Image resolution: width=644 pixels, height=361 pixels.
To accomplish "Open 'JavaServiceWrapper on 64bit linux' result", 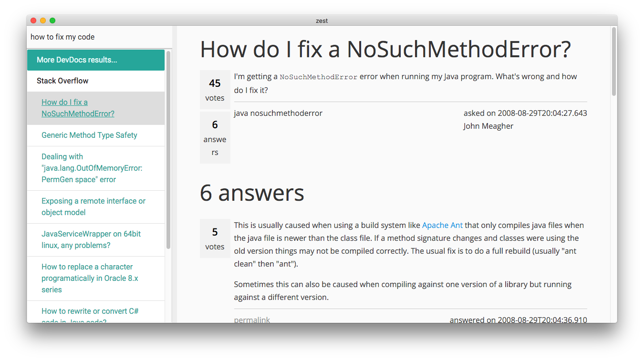I will pos(96,240).
